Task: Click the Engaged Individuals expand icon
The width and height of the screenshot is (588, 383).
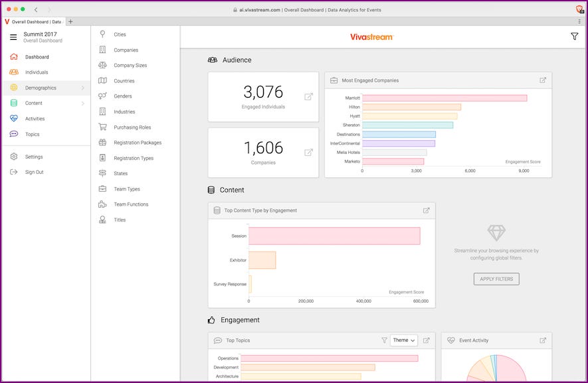Action: pyautogui.click(x=308, y=96)
